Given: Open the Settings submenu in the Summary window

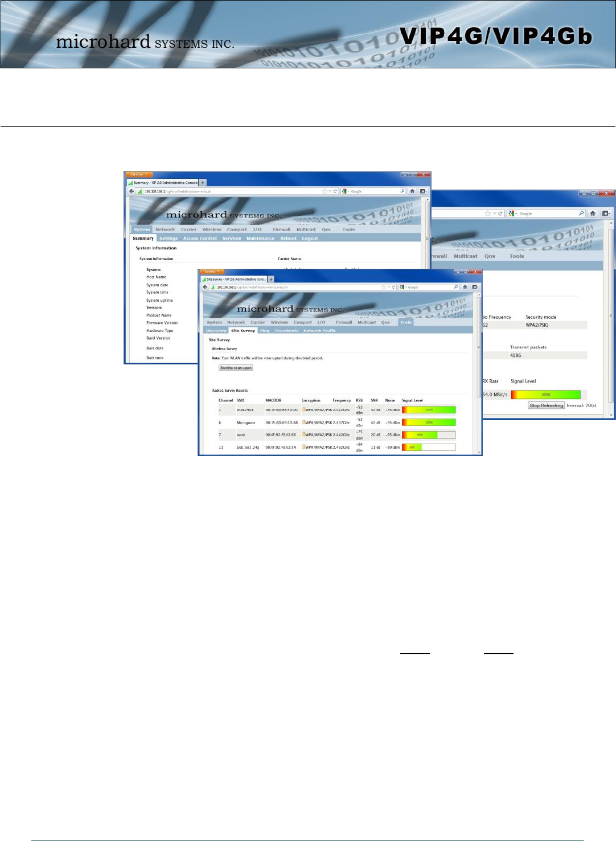Looking at the screenshot, I should [x=169, y=238].
